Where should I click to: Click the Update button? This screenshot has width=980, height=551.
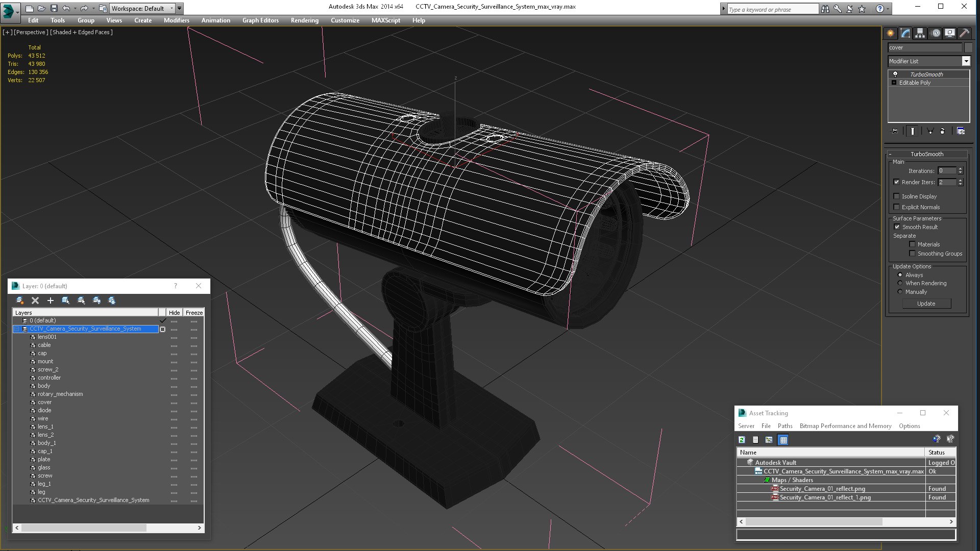(x=926, y=304)
